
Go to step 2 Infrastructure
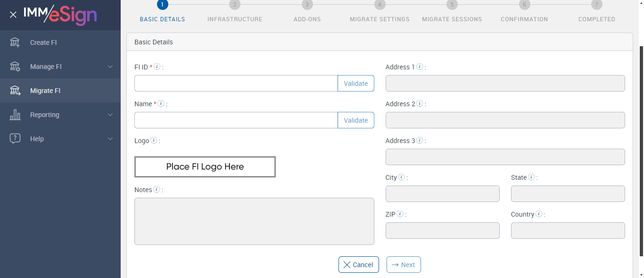(x=235, y=5)
